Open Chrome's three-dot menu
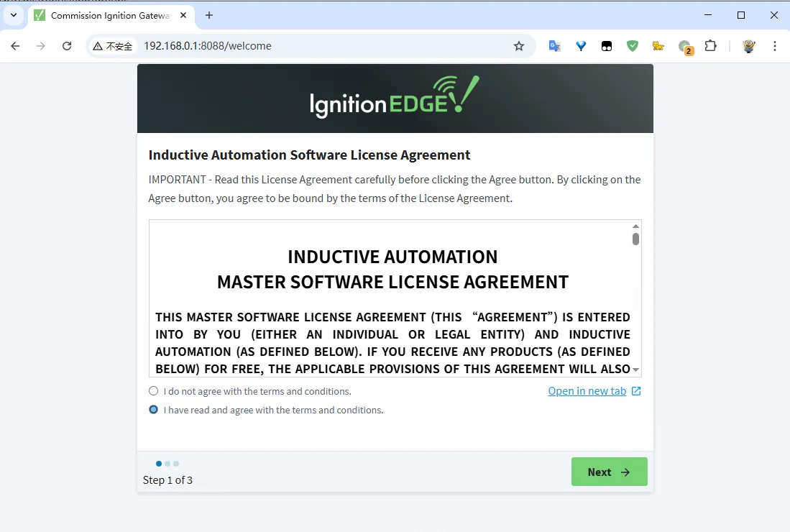This screenshot has width=790, height=532. pyautogui.click(x=774, y=46)
